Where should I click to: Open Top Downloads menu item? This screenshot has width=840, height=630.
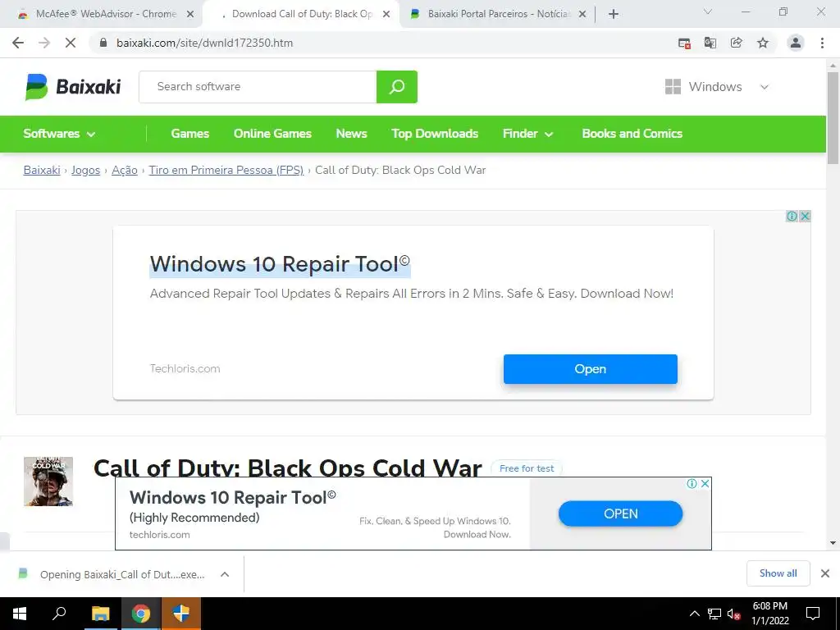pos(435,134)
